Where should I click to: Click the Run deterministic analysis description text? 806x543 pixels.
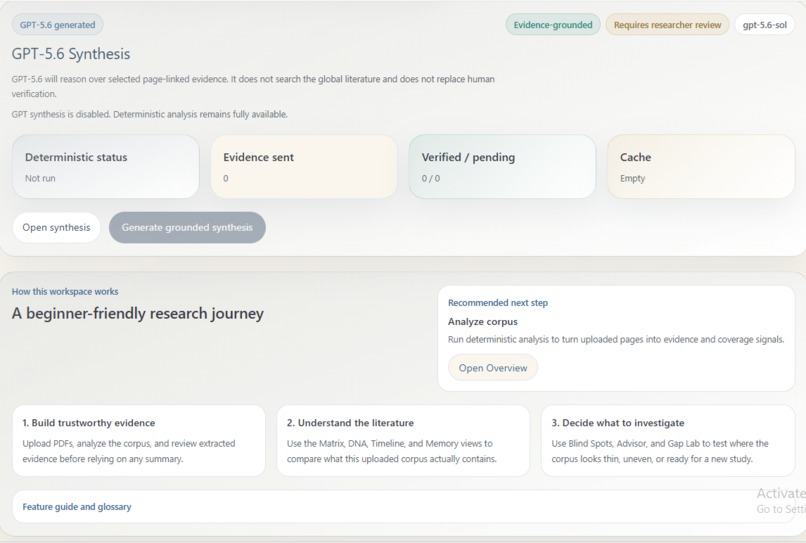616,339
